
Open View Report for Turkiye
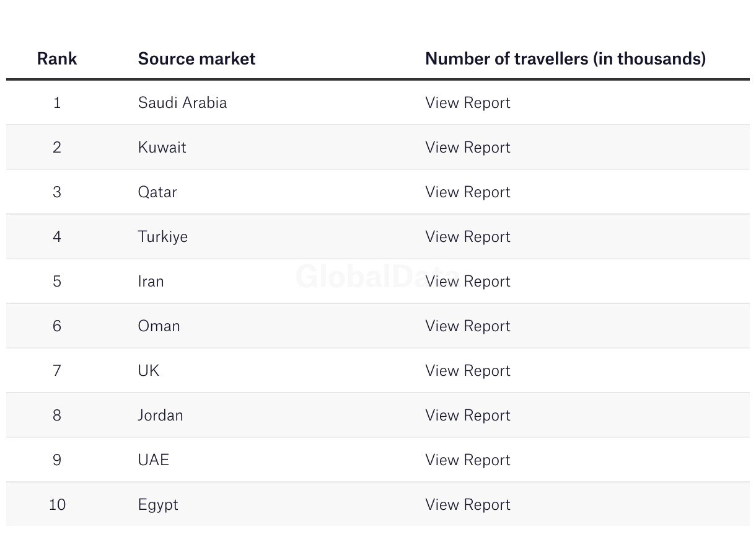[x=467, y=237]
